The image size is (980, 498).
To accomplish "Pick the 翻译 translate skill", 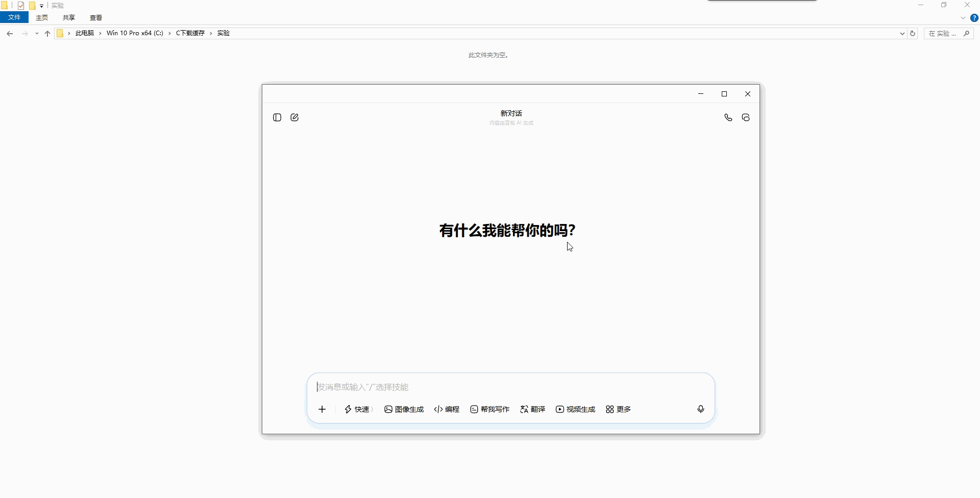I will pyautogui.click(x=532, y=409).
